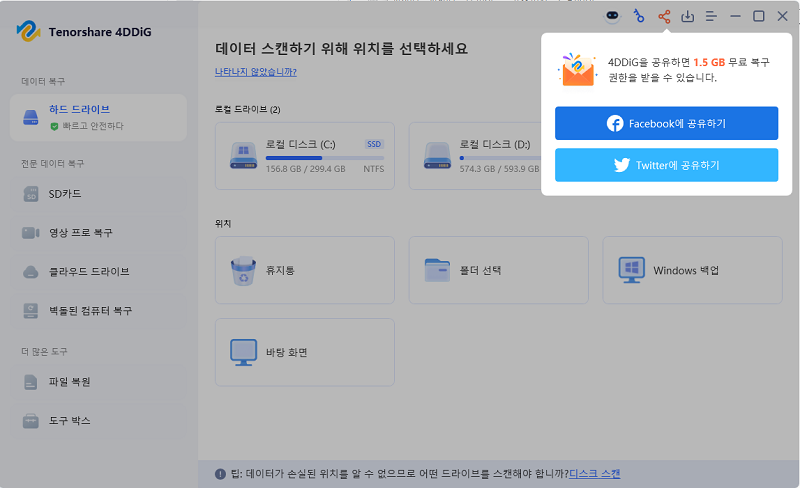Screen dimensions: 800x488
Task: Select the 로컬 디스크 (C:) drive
Action: click(305, 156)
